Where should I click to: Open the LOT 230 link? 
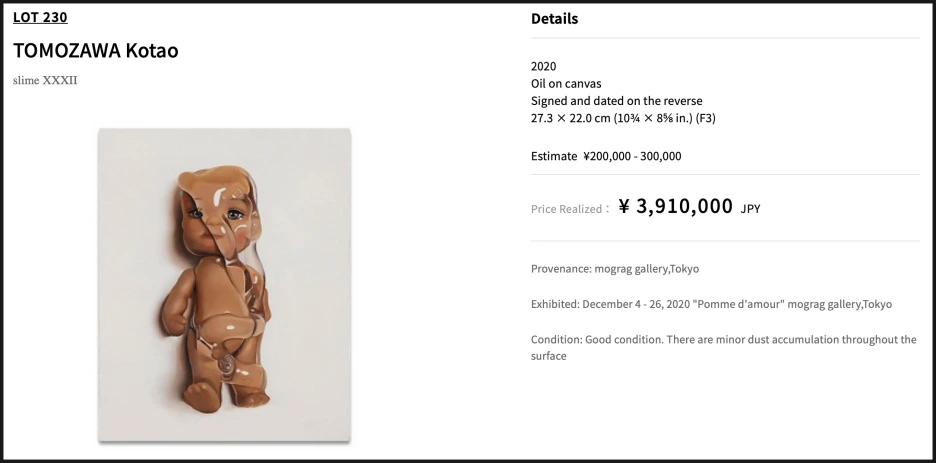click(40, 17)
